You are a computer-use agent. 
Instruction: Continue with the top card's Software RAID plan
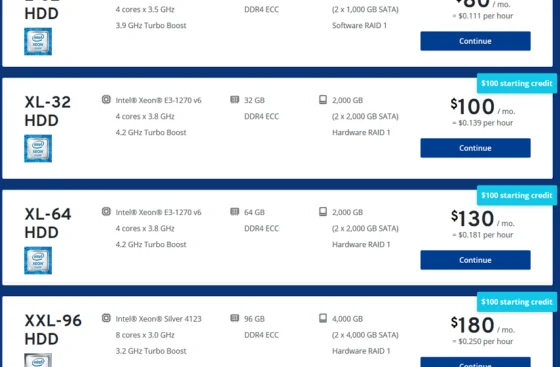coord(475,41)
